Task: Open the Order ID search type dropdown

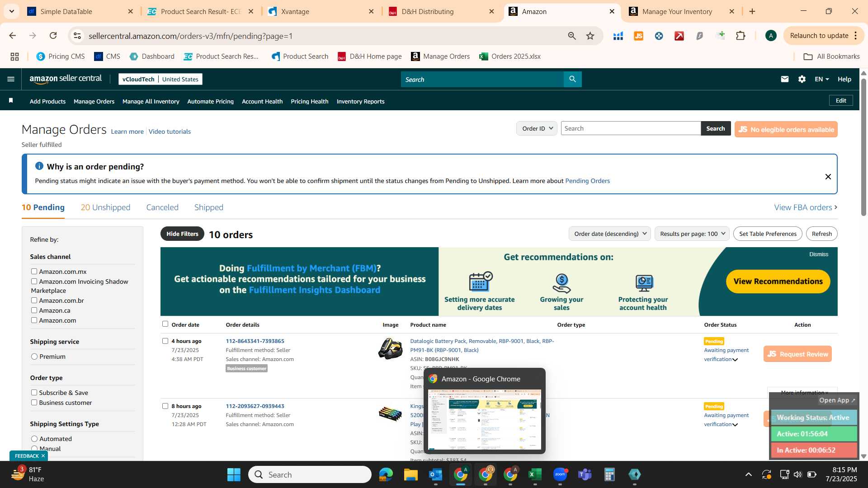Action: tap(537, 128)
